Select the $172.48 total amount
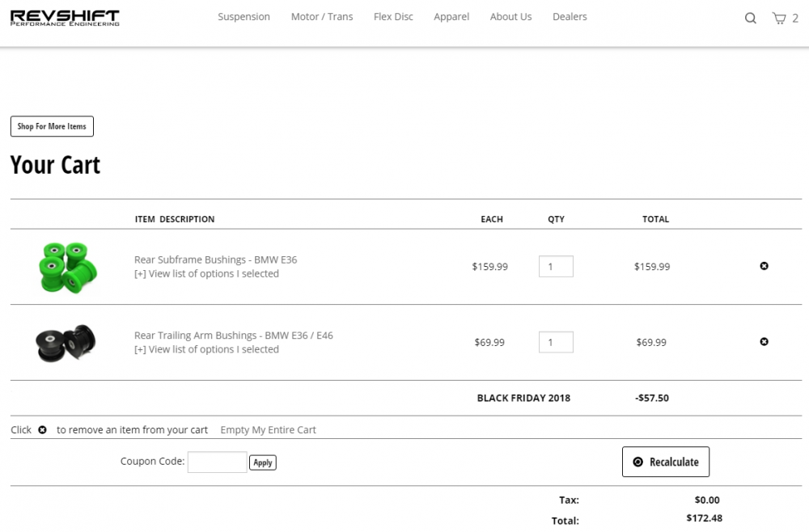809x532 pixels. click(x=705, y=518)
